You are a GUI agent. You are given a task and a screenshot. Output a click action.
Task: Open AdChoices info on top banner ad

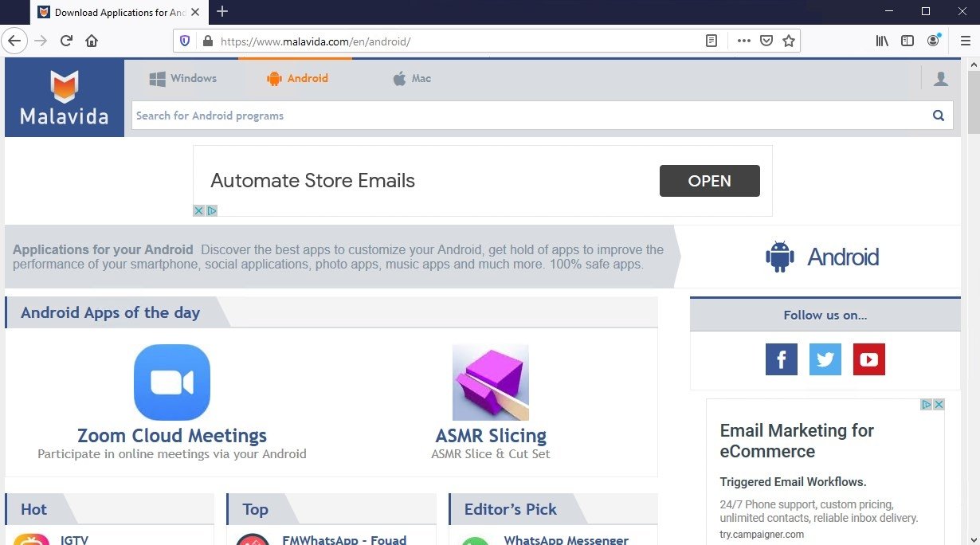click(212, 210)
